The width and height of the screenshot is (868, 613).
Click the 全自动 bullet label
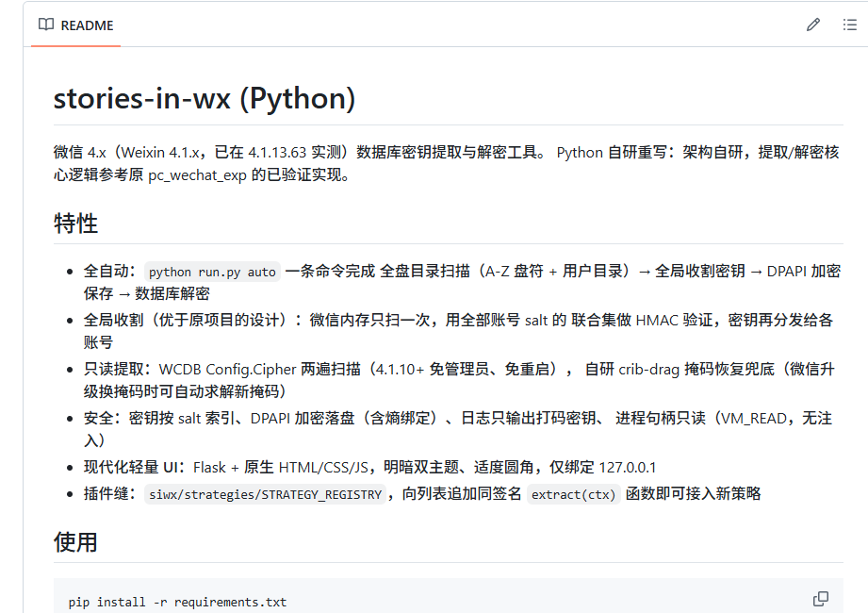(108, 272)
